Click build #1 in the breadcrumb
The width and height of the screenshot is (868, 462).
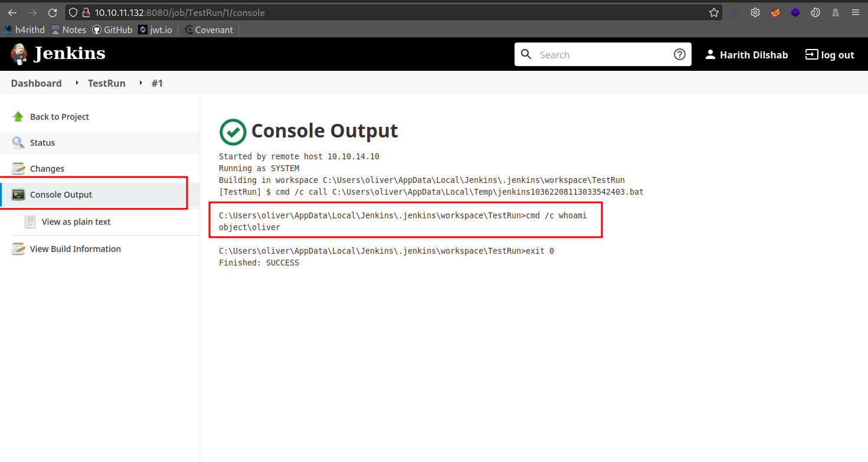click(157, 83)
